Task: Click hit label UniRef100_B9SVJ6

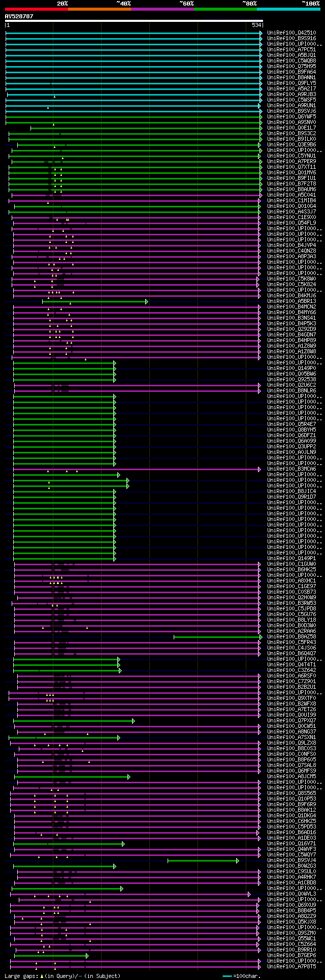Action: (292, 111)
